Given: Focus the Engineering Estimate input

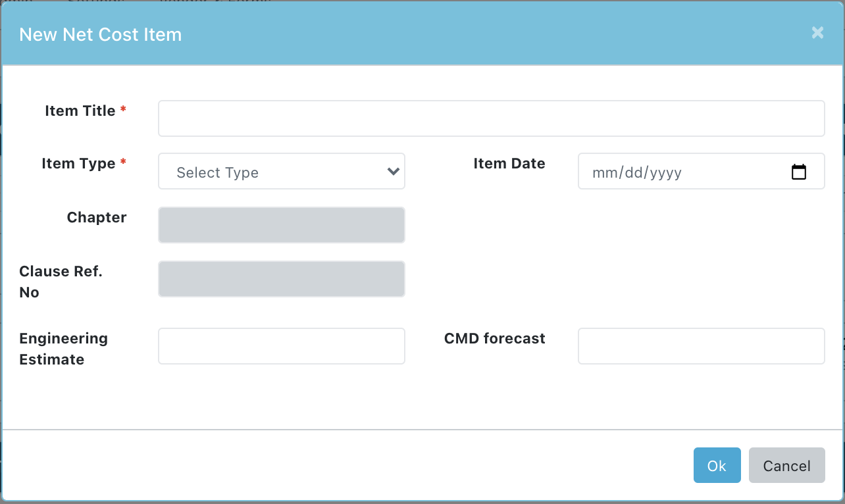Looking at the screenshot, I should coord(282,346).
